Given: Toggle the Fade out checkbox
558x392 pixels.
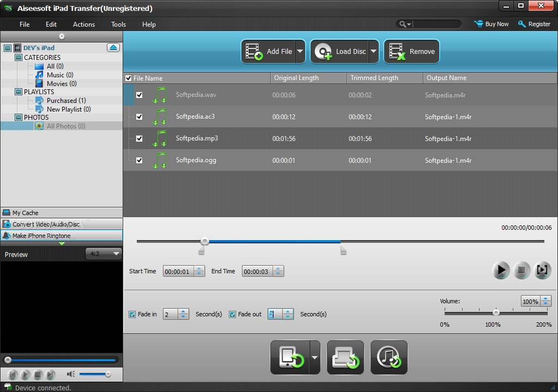Looking at the screenshot, I should [x=232, y=315].
